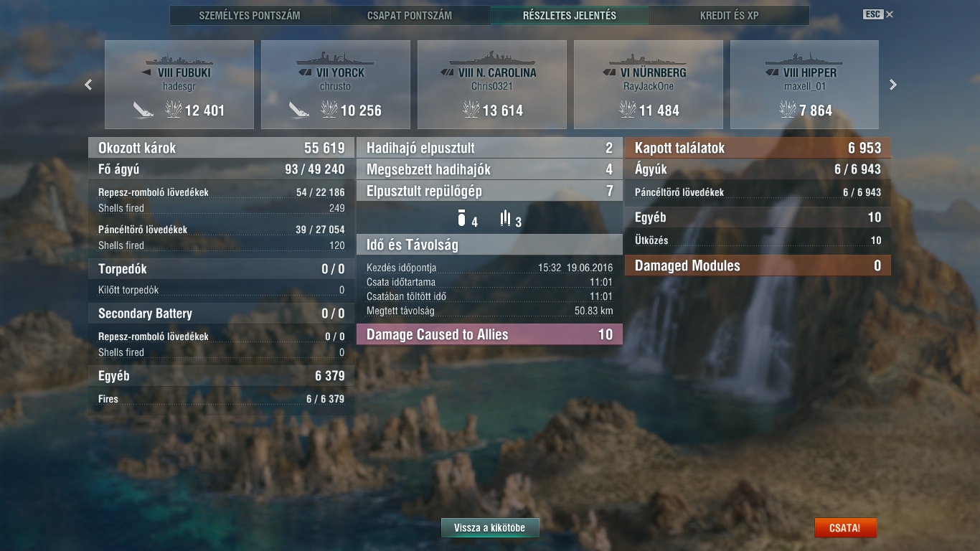980x551 pixels.
Task: Click the left arrow of ship carousel
Action: [88, 85]
